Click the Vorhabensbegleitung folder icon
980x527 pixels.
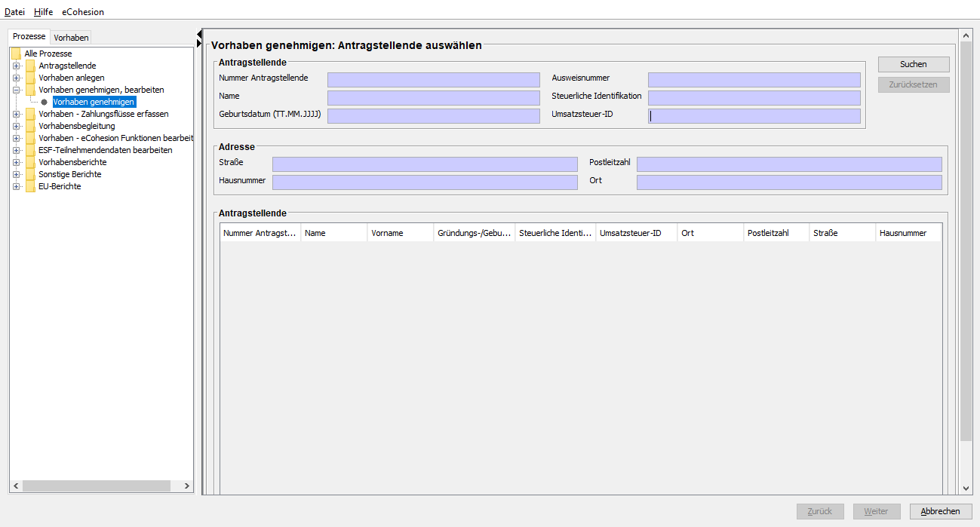[30, 126]
